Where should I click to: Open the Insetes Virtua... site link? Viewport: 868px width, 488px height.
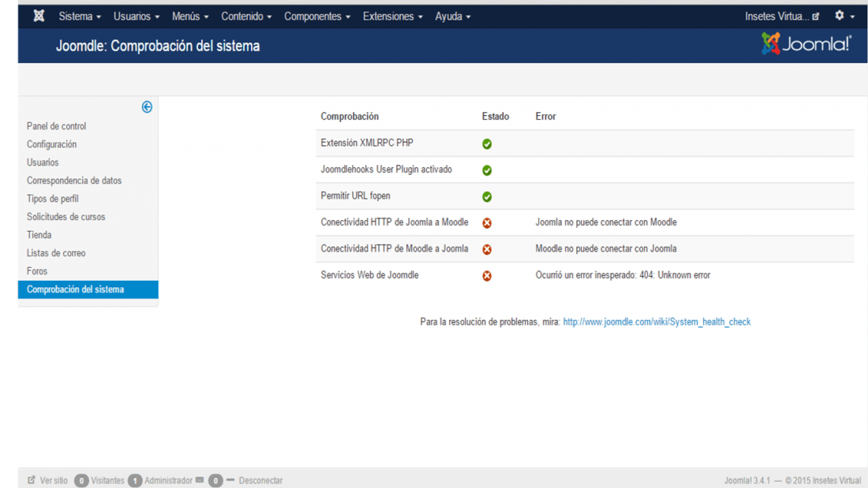[782, 17]
